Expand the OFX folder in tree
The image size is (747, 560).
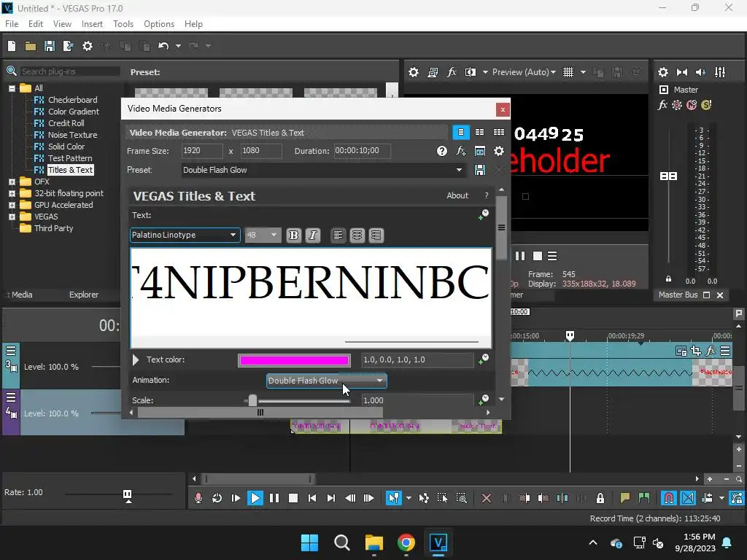point(12,182)
